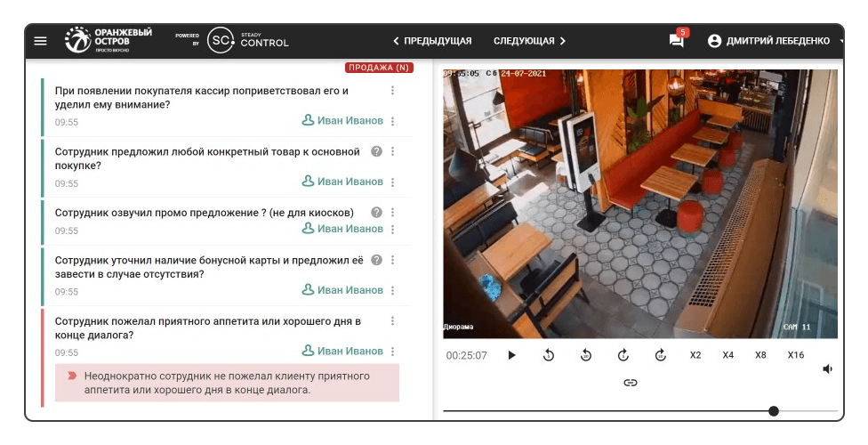Go to the Следующая (next) check

click(530, 41)
